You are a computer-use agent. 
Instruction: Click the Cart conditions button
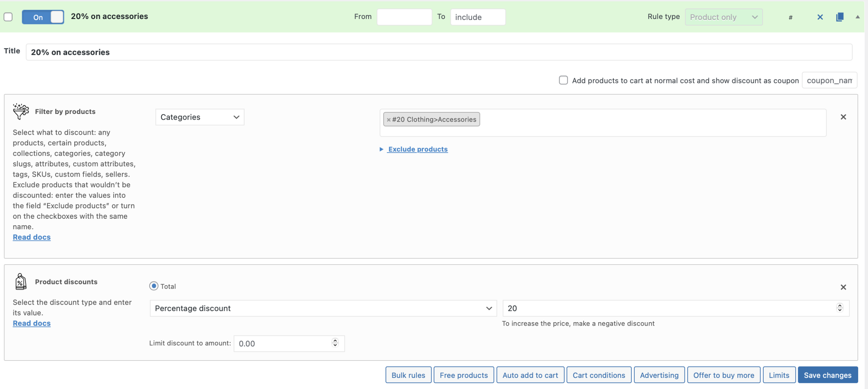[598, 375]
